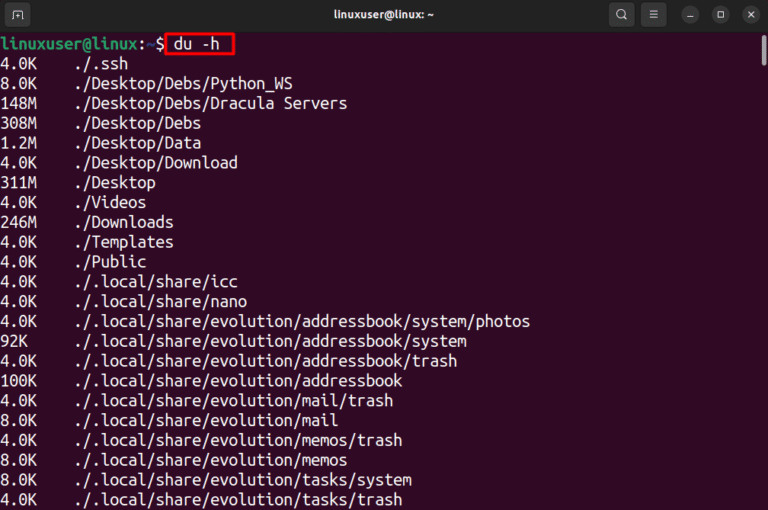768x510 pixels.
Task: Open a new terminal tab
Action: click(x=18, y=15)
